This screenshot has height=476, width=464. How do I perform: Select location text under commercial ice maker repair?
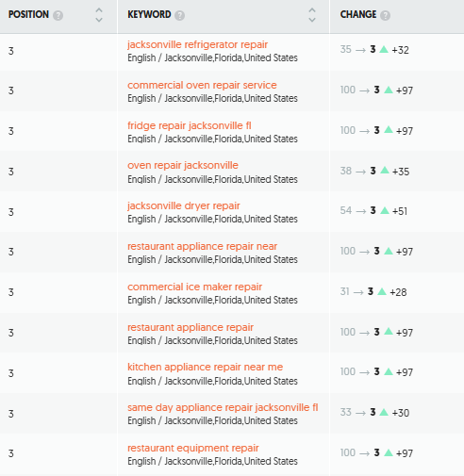[x=212, y=300]
